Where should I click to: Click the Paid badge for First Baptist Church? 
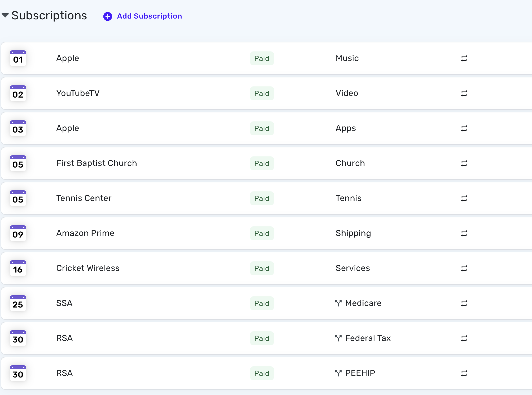(x=262, y=163)
